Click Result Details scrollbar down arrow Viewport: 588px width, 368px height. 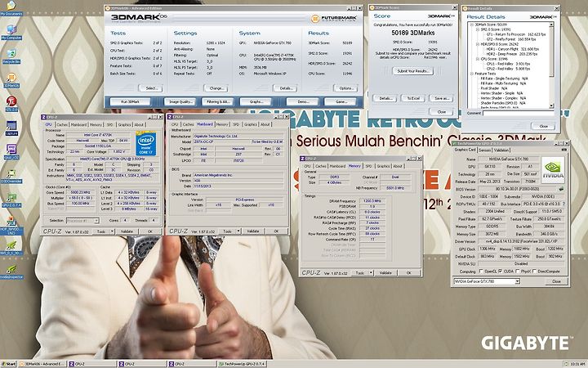(x=551, y=105)
